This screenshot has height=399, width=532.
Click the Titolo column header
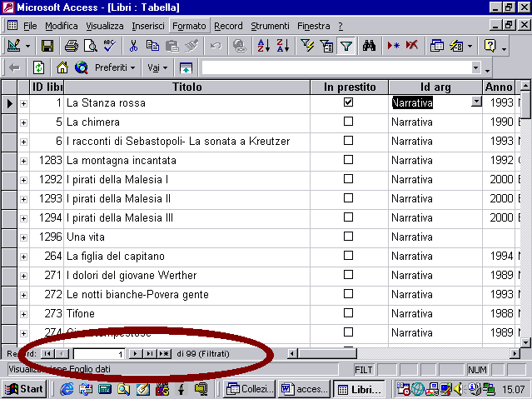click(x=187, y=87)
